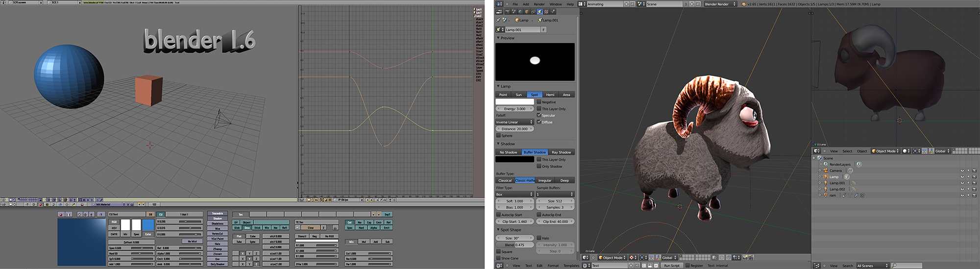The width and height of the screenshot is (980, 269).
Task: Click the ram mesh triangle icon in the outliner
Action: click(x=826, y=195)
